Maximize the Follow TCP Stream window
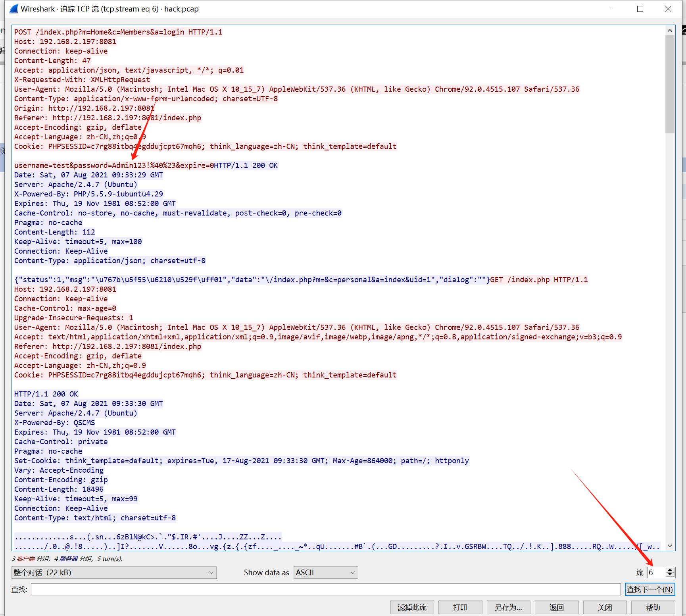686x616 pixels. click(x=640, y=9)
